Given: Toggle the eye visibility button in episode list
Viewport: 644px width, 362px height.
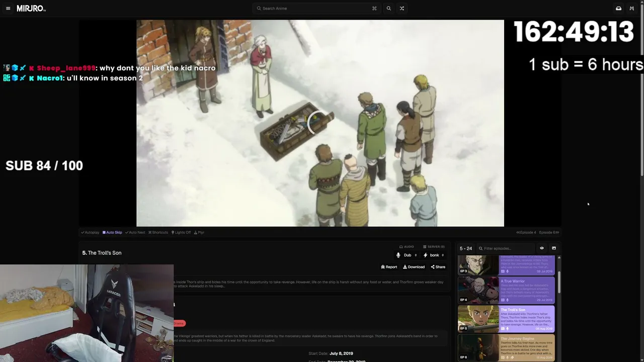Looking at the screenshot, I should [542, 248].
